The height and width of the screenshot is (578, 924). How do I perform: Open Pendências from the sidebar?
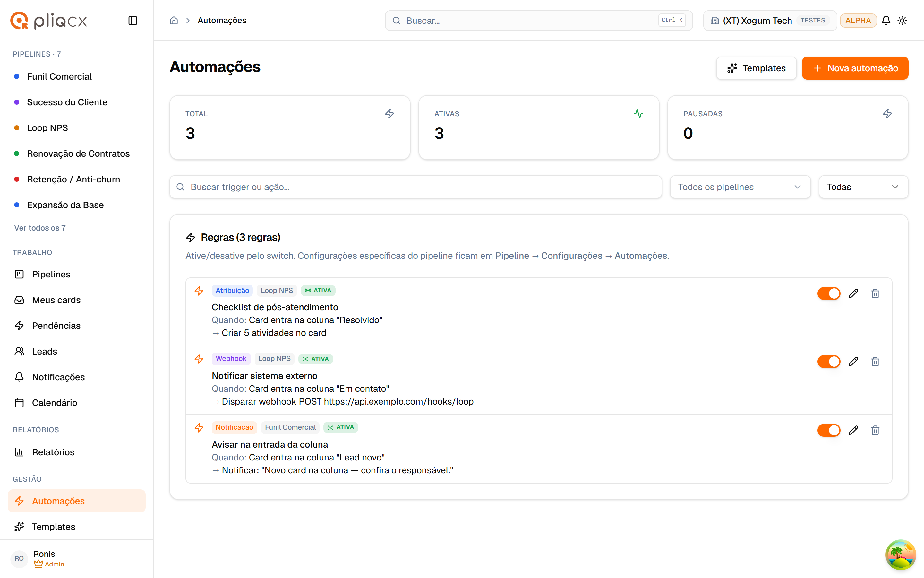tap(76, 326)
